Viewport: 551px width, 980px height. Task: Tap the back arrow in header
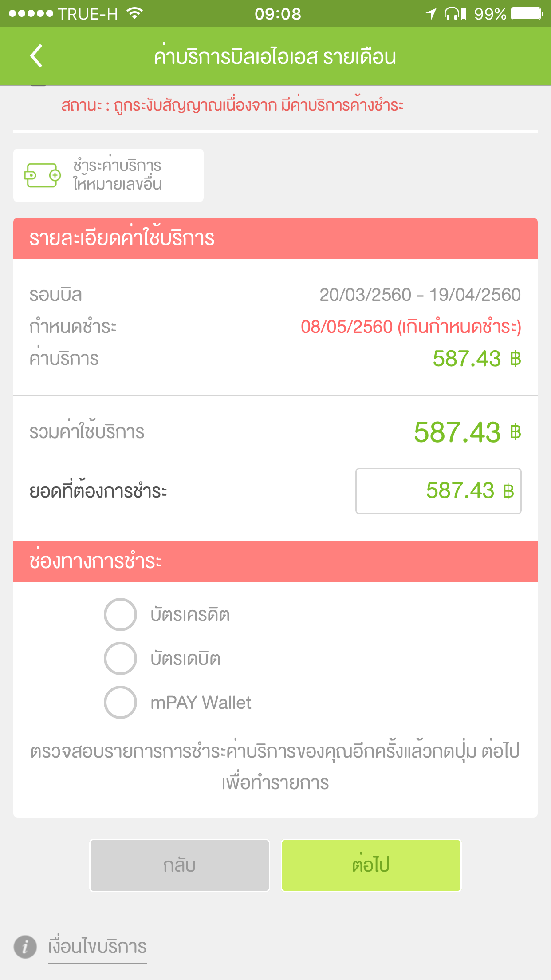click(36, 56)
